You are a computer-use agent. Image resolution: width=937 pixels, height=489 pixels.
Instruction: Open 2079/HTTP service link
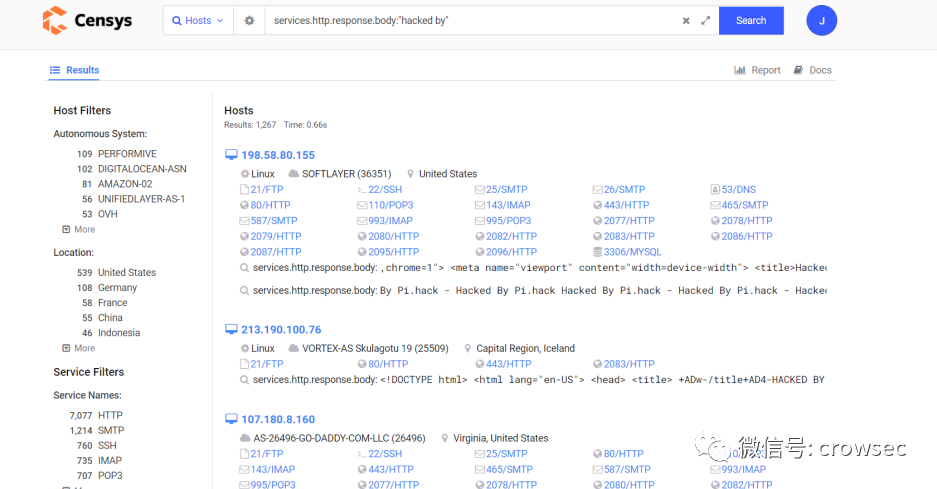click(275, 236)
